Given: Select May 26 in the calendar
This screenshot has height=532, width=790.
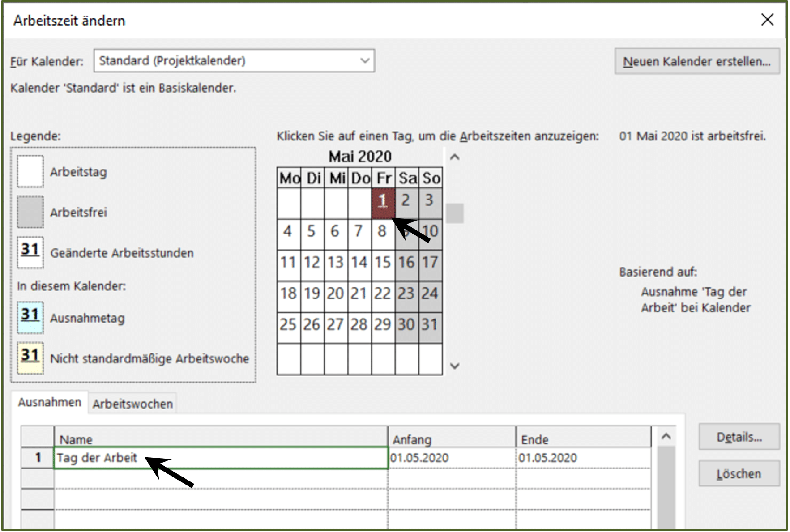Looking at the screenshot, I should coord(312,328).
